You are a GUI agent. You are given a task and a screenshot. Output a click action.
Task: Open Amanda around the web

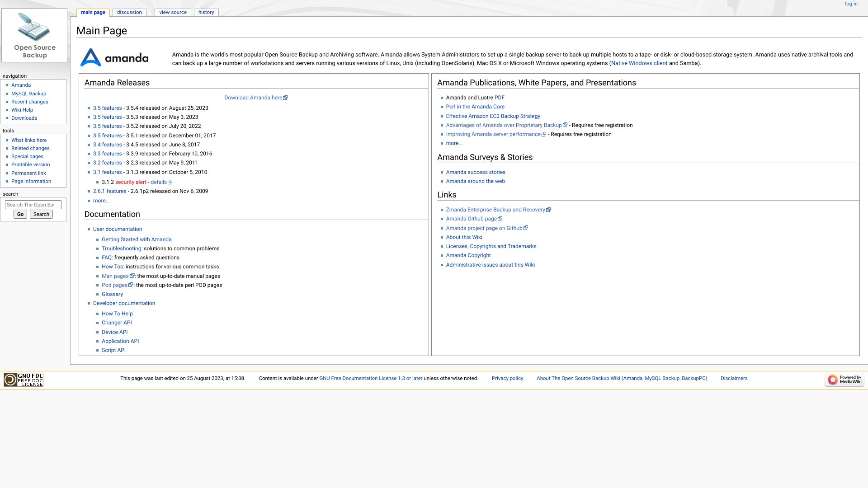(x=475, y=182)
